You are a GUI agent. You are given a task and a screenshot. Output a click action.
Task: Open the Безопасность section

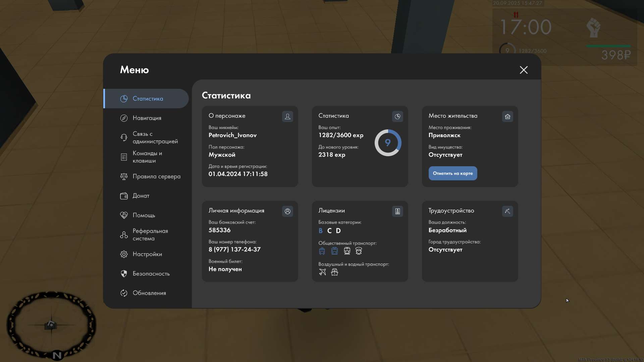(151, 274)
